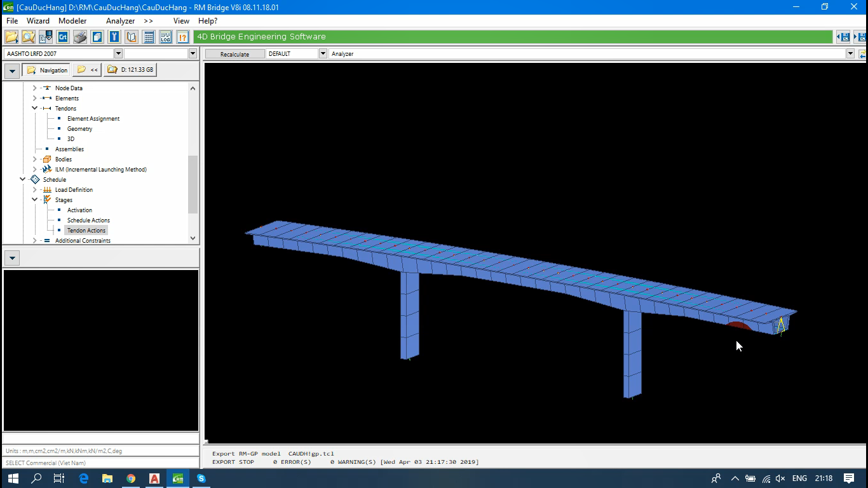The image size is (868, 488).
Task: Select the Elements tree item
Action: coord(67,98)
